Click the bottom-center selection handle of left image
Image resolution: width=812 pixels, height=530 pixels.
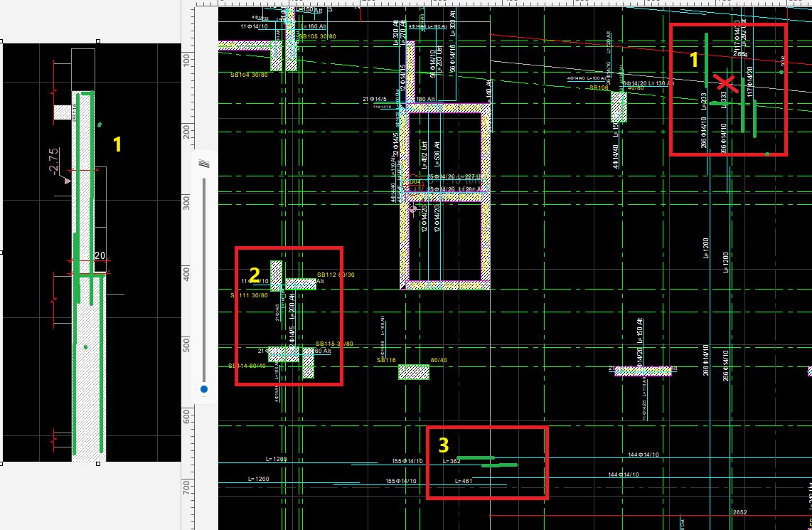[x=98, y=465]
